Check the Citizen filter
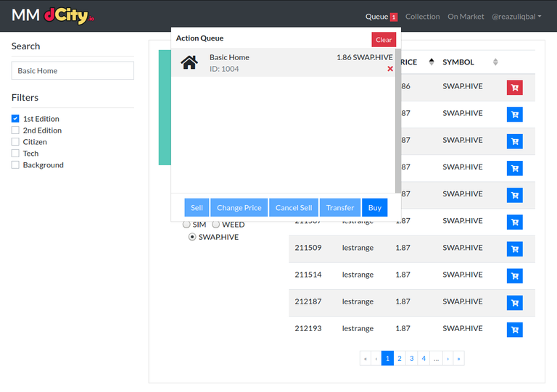 [x=15, y=142]
